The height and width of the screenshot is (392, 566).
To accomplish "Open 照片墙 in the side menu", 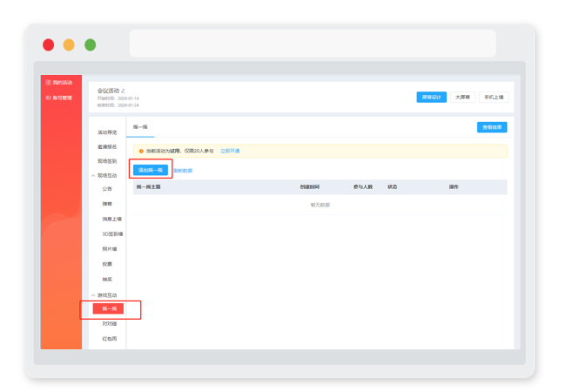I will [110, 249].
